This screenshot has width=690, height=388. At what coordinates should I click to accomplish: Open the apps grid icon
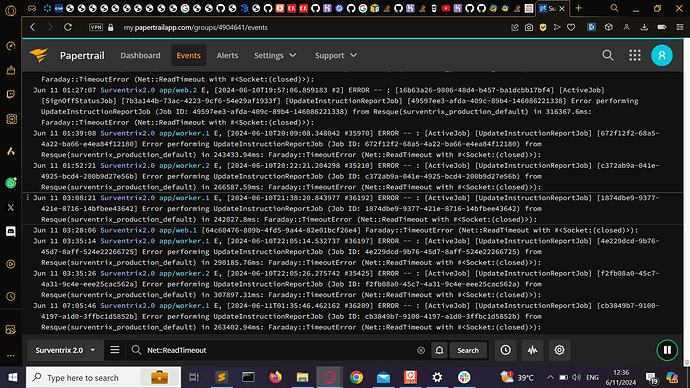pyautogui.click(x=635, y=55)
